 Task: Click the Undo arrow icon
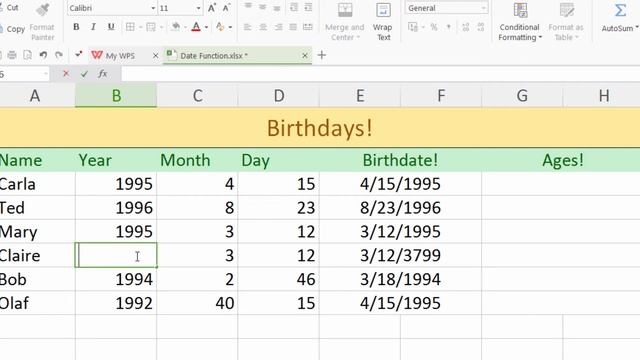click(x=43, y=55)
